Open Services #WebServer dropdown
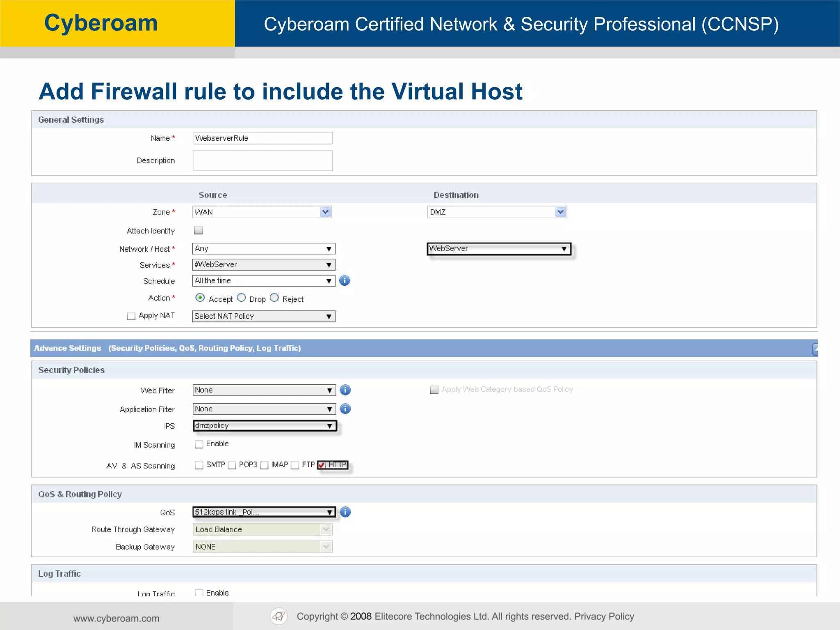The height and width of the screenshot is (630, 840). click(x=263, y=265)
